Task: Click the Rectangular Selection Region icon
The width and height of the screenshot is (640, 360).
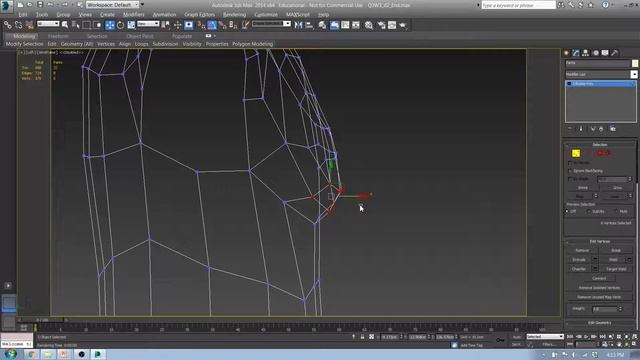Action: coord(87,25)
